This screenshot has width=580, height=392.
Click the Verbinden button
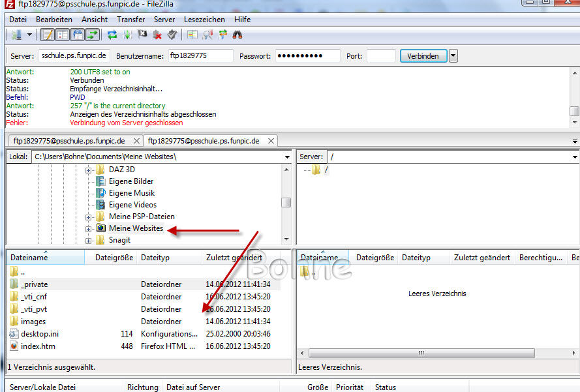point(423,56)
